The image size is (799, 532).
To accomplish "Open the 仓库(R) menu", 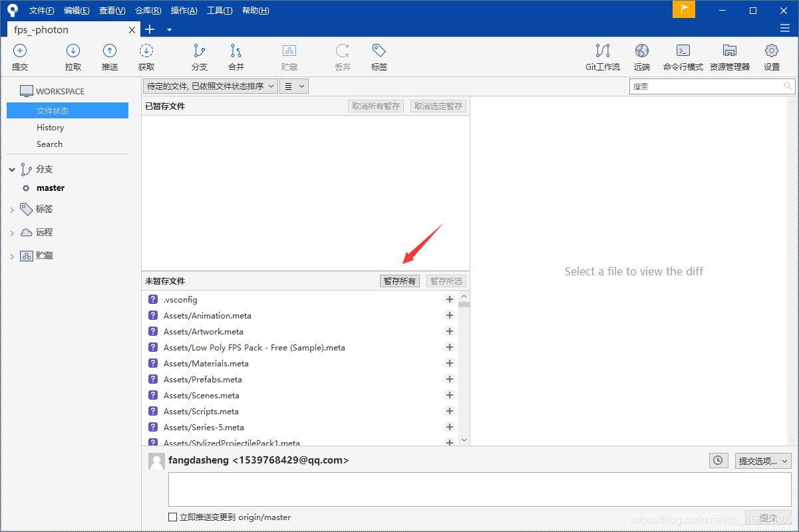I will click(x=148, y=11).
